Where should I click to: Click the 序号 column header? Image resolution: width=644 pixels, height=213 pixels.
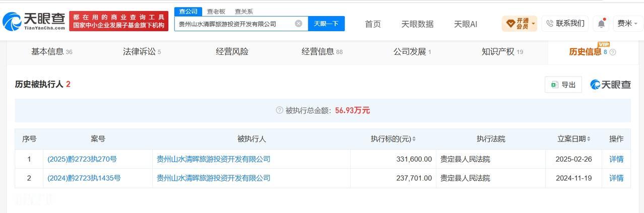click(29, 139)
